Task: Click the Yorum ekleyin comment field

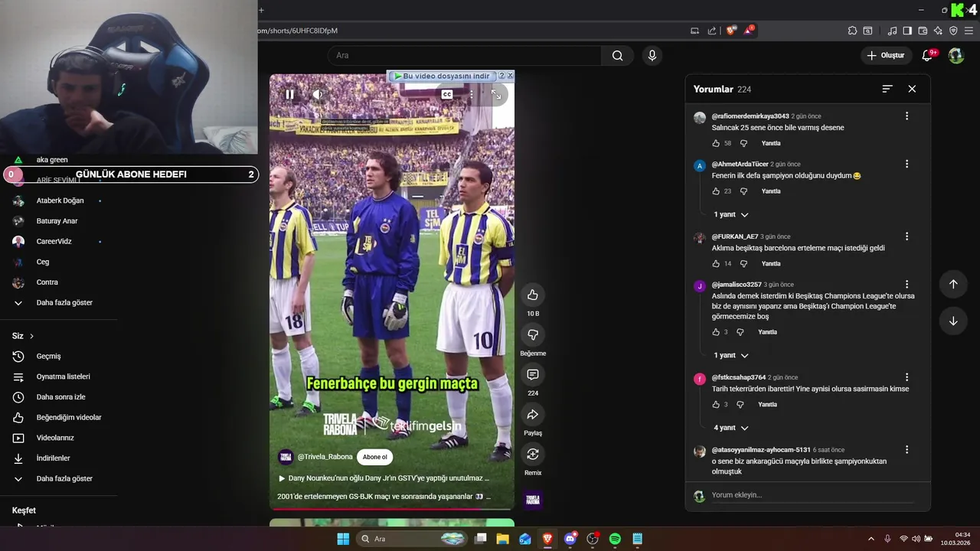Action: (x=812, y=495)
